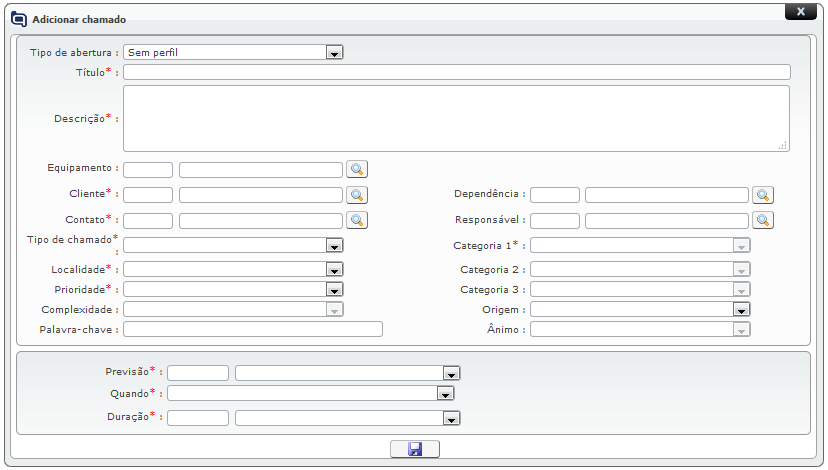Viewport: 828px width, 470px height.
Task: Click the Contato search magnifier icon
Action: pos(357,220)
